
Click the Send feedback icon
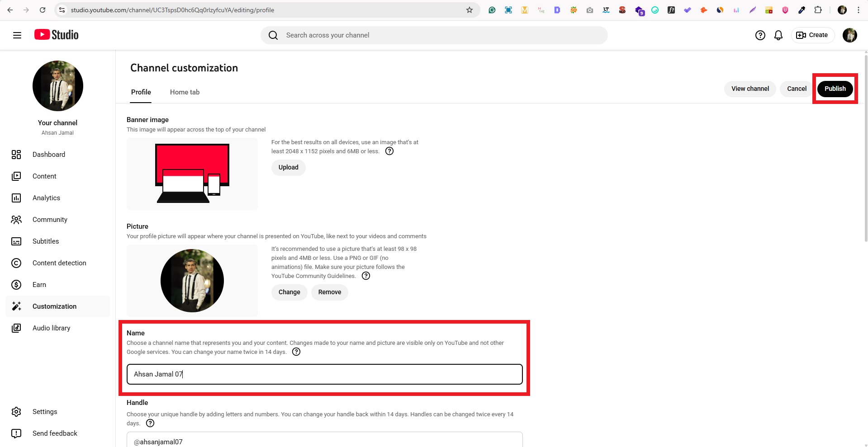click(x=16, y=433)
